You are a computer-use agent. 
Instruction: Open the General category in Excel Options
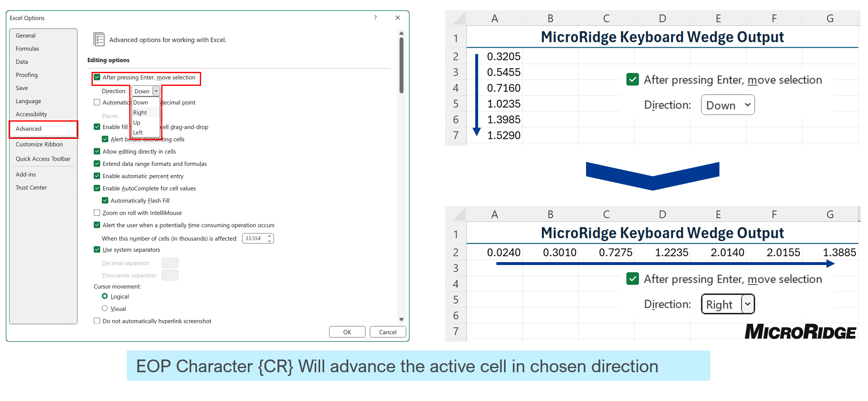point(25,36)
